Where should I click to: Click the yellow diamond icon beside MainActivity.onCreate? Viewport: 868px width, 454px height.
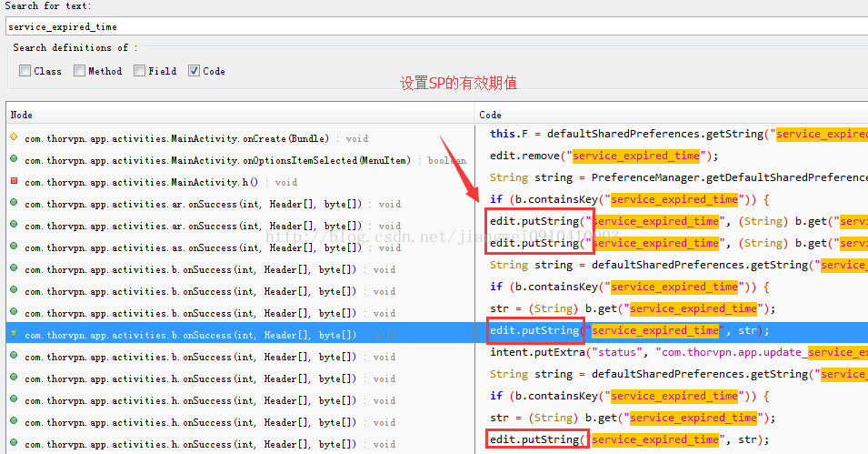[x=14, y=136]
